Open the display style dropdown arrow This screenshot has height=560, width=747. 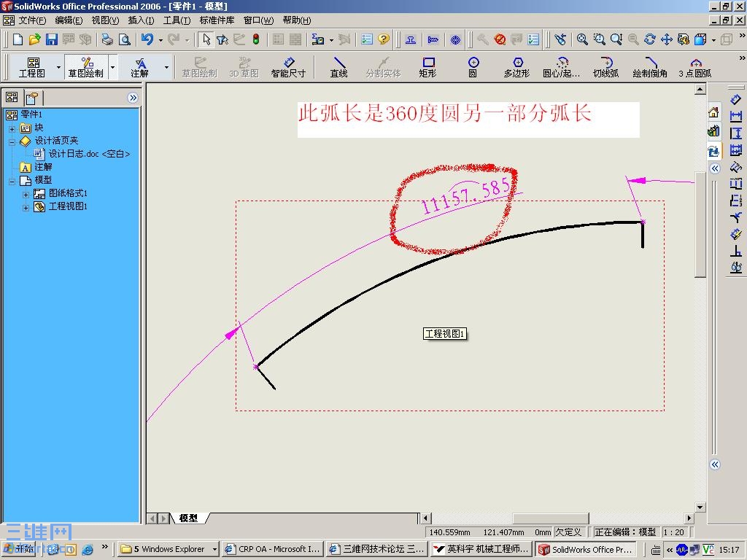[x=713, y=40]
